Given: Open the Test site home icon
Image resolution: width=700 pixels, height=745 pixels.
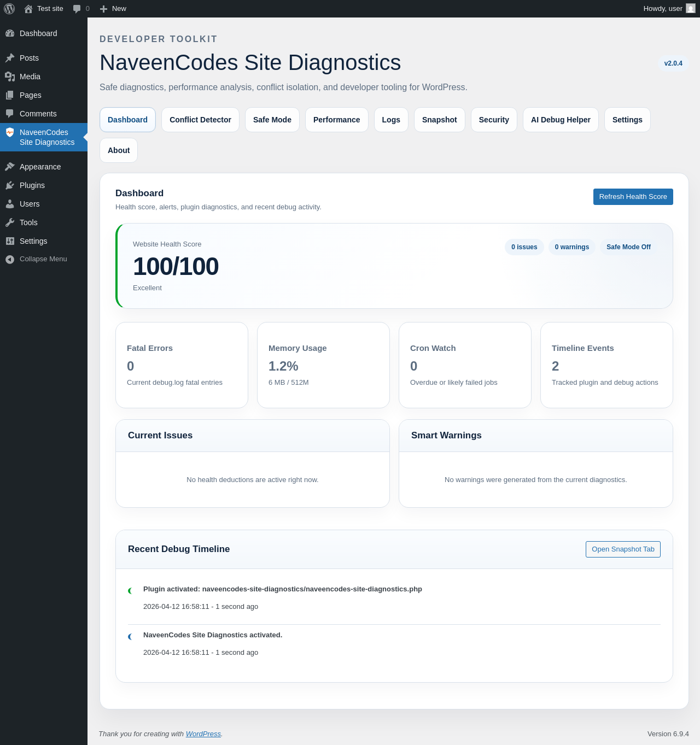Looking at the screenshot, I should pos(28,9).
